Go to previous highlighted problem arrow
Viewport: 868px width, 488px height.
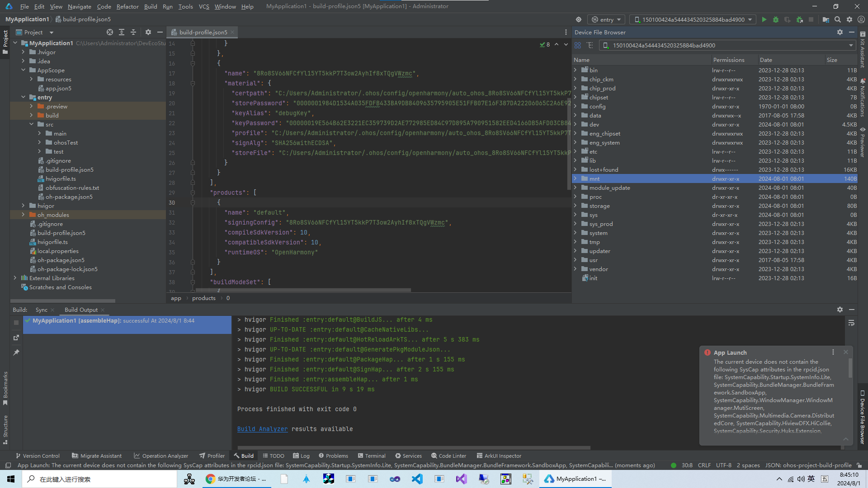(x=557, y=44)
